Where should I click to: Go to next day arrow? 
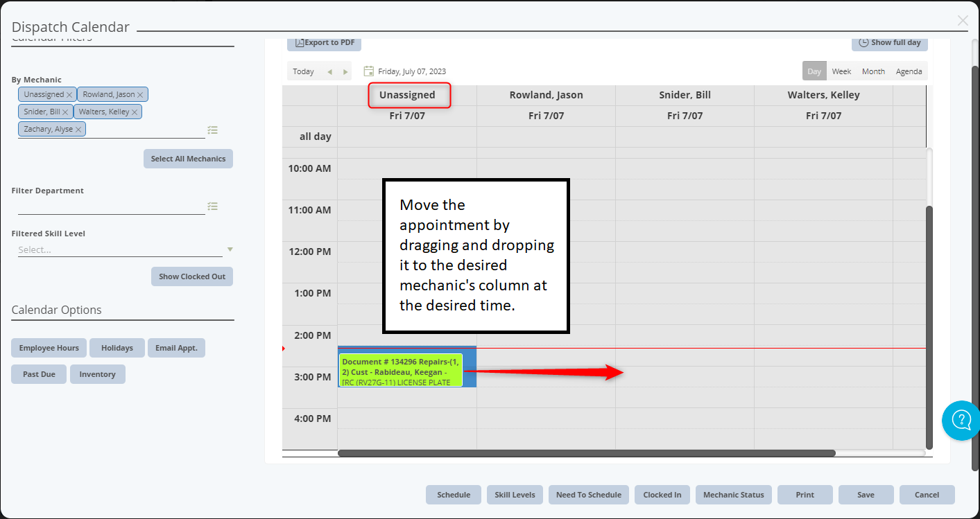(x=345, y=71)
